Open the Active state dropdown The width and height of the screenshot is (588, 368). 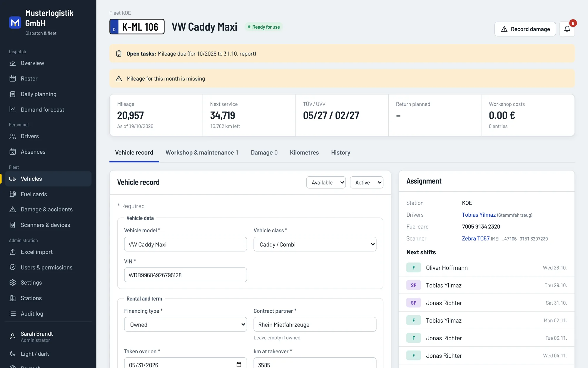pos(366,183)
